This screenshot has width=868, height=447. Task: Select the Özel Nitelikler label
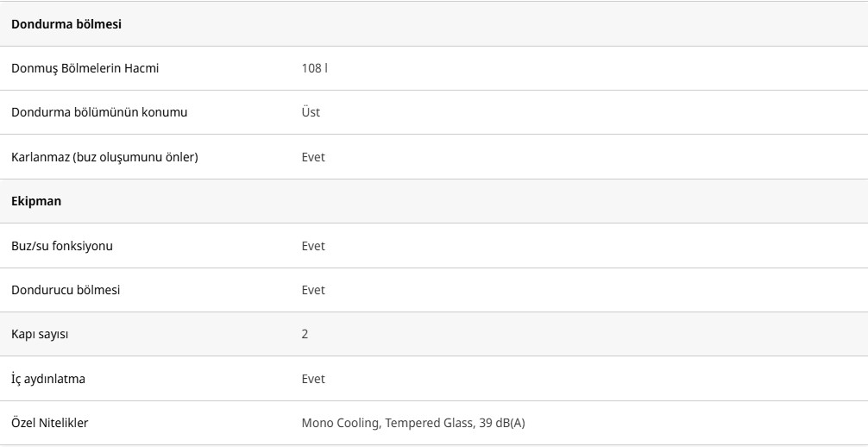(50, 423)
